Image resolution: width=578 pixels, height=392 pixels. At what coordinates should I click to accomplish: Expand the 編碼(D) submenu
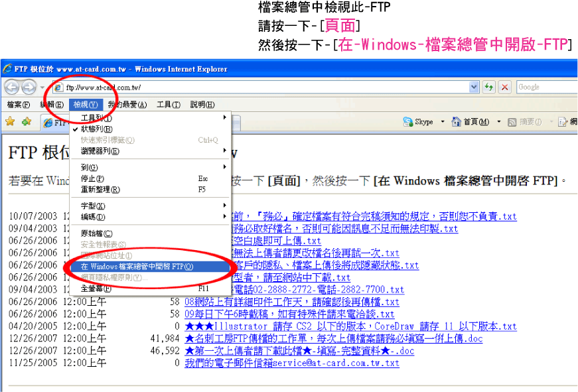[x=149, y=217]
